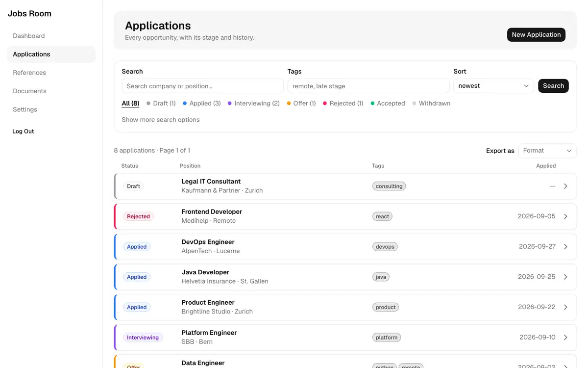Click the Interviewing status badge in list
Viewport: 588px width, 368px height.
(143, 338)
